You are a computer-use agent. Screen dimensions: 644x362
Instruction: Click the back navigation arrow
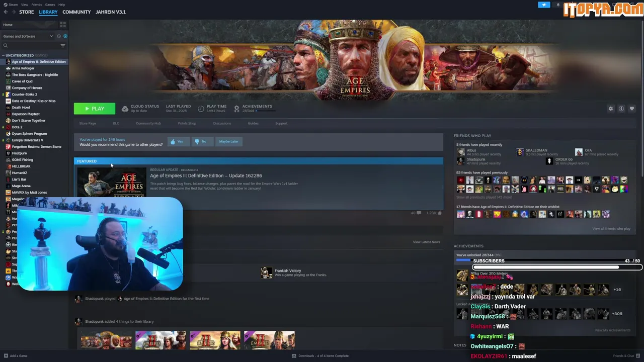point(6,12)
